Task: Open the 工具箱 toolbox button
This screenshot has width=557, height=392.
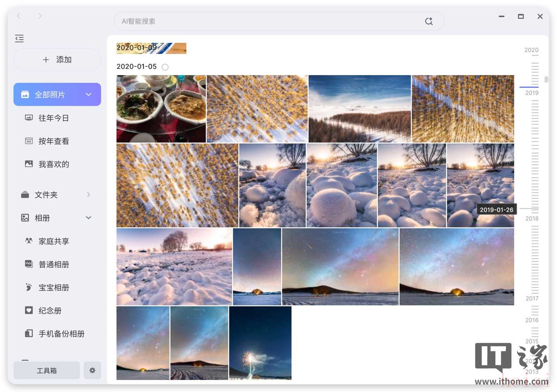Action: point(46,370)
